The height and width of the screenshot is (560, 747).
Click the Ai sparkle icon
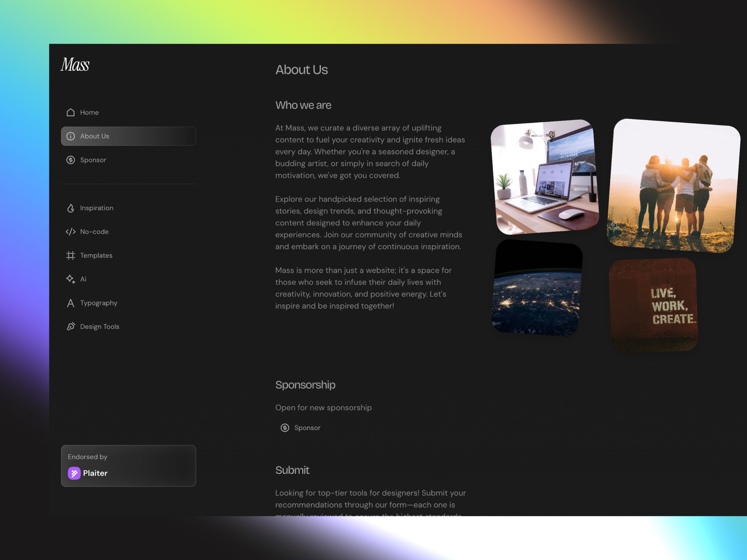[71, 279]
